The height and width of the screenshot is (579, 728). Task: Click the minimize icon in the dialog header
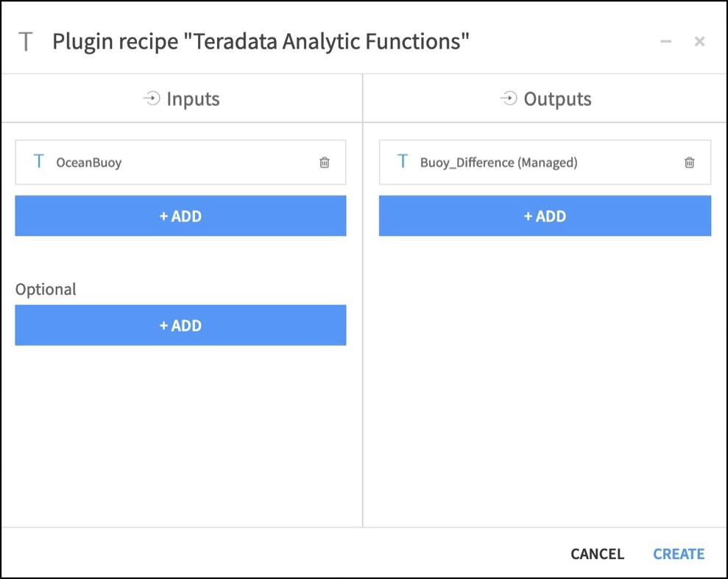pos(665,41)
